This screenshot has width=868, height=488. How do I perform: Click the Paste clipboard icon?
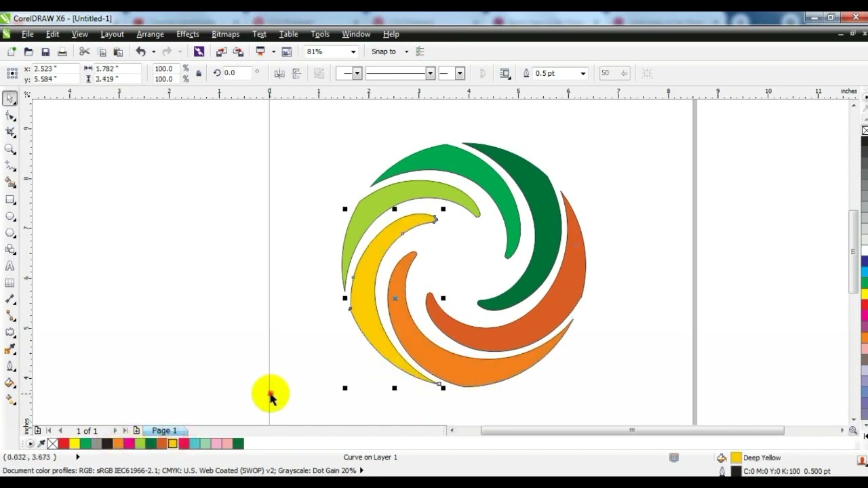(x=118, y=52)
